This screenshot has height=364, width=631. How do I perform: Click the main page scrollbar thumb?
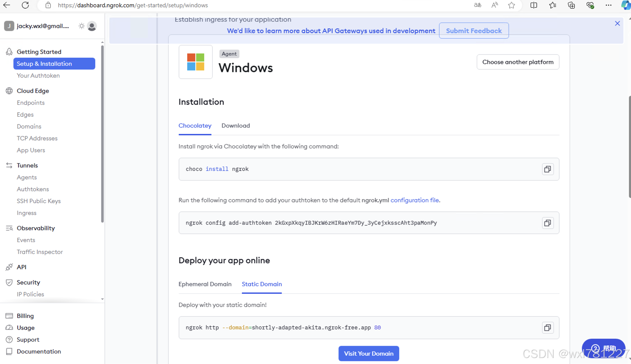click(630, 146)
